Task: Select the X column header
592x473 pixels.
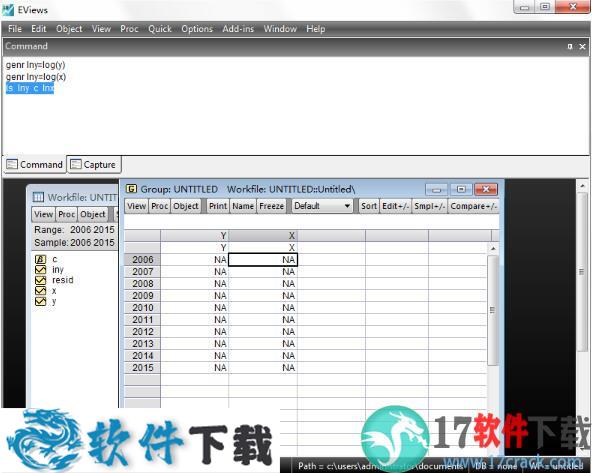Action: pyautogui.click(x=263, y=236)
